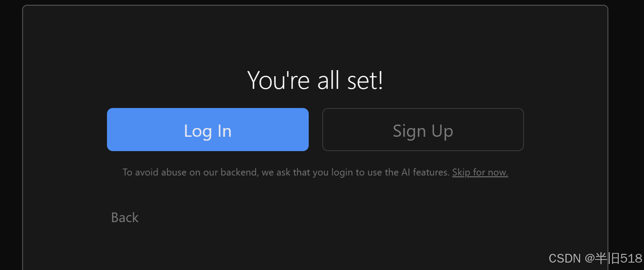Go back using the Back button
The height and width of the screenshot is (270, 644).
point(125,217)
